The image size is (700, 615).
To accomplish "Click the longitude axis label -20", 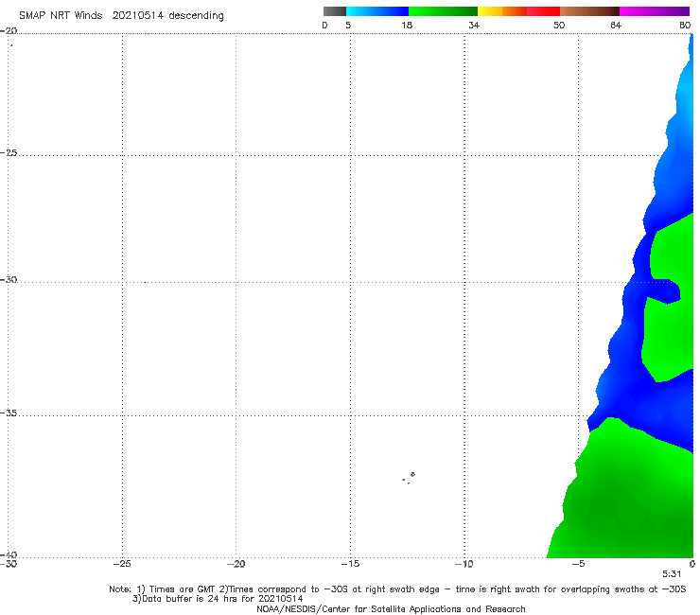I will pyautogui.click(x=236, y=564).
